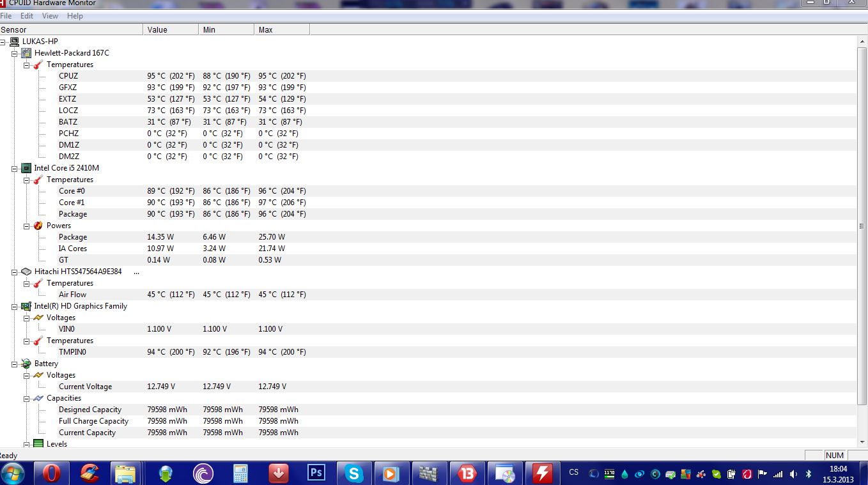Select the CPUZ temperature row
This screenshot has width=868, height=485.
(428, 76)
